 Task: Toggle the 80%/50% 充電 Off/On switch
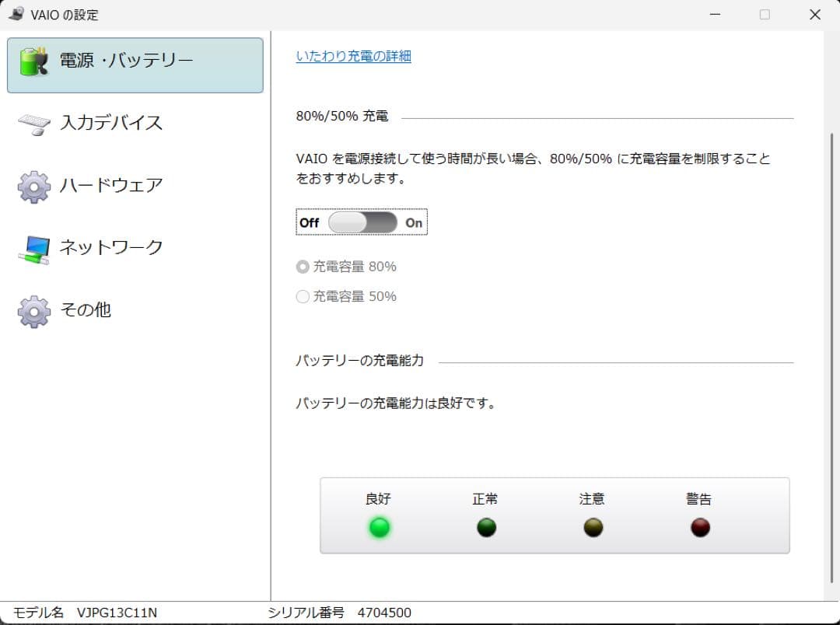click(362, 222)
